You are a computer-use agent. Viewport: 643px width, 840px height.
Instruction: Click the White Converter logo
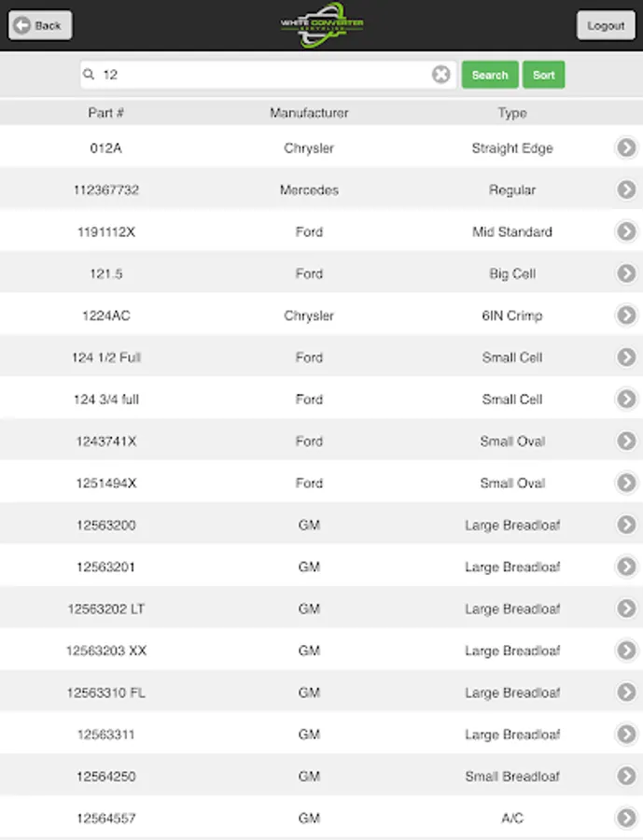pos(322,25)
